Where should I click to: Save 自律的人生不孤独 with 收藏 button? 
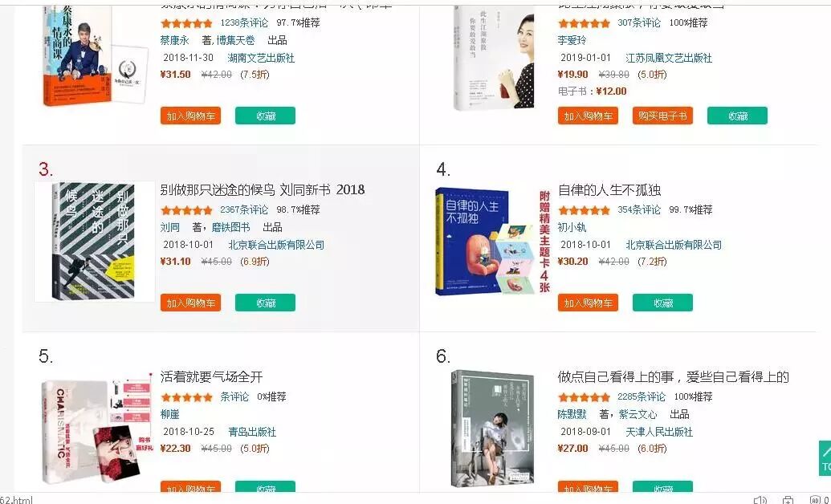pyautogui.click(x=662, y=303)
